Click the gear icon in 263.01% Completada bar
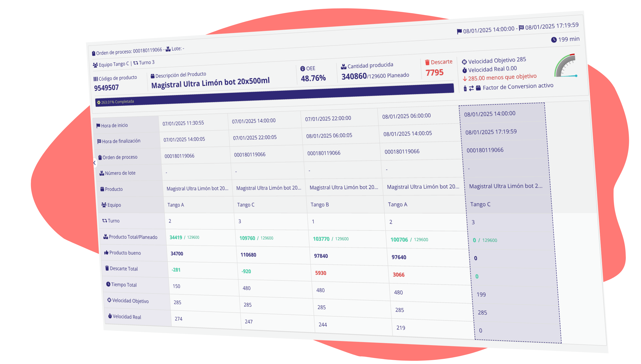Viewport: 641px width, 364px height. [99, 103]
